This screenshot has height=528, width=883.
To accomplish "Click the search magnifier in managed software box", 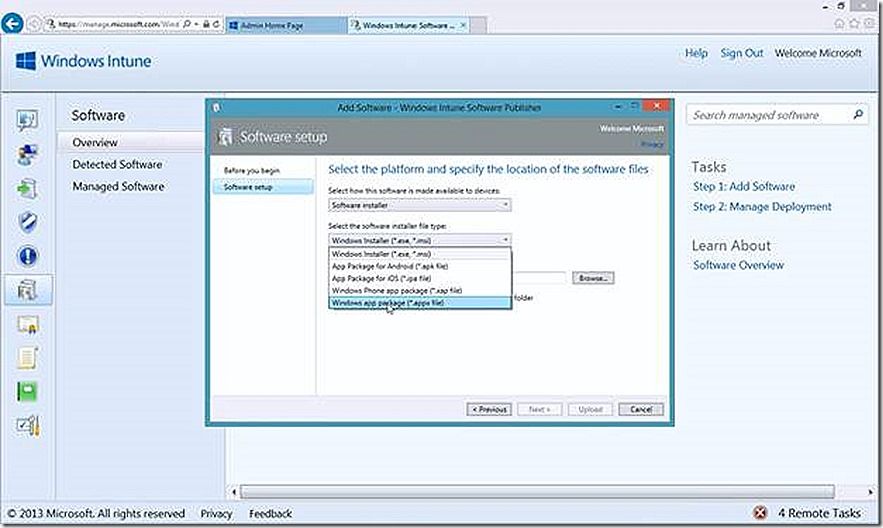I will point(858,114).
